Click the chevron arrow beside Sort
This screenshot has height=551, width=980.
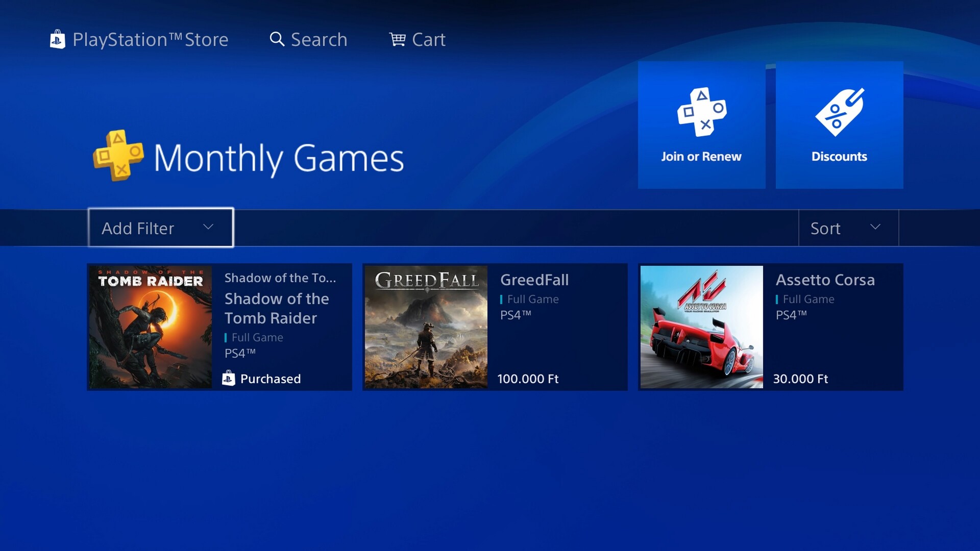(x=875, y=227)
